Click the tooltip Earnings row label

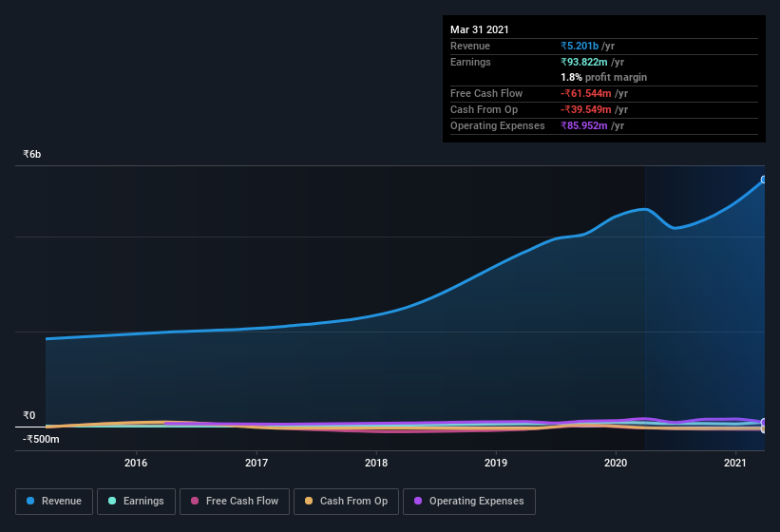pyautogui.click(x=470, y=62)
